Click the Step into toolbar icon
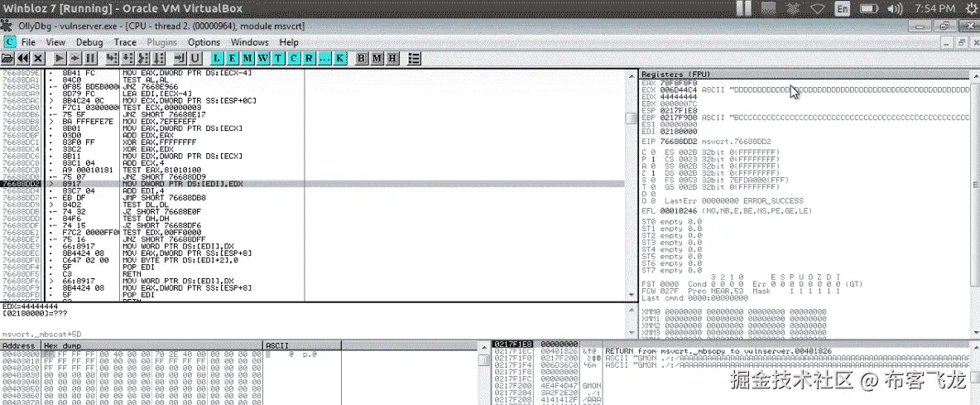This screenshot has height=405, width=980. pyautogui.click(x=112, y=58)
